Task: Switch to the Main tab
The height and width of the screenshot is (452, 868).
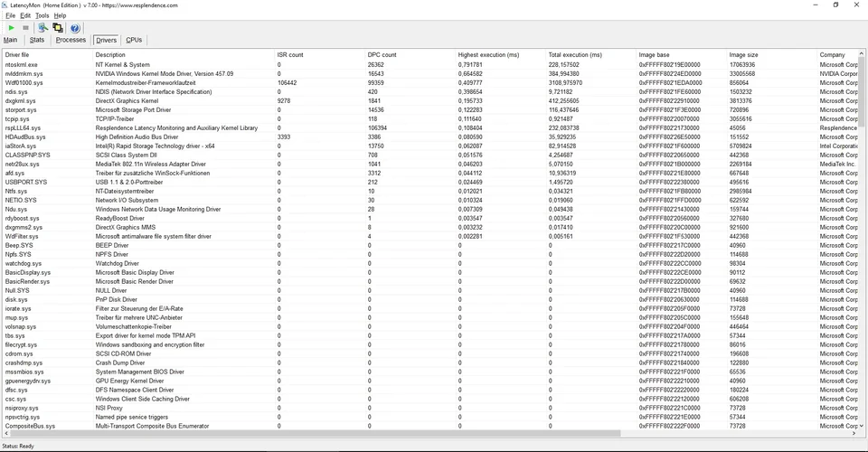Action: (11, 40)
